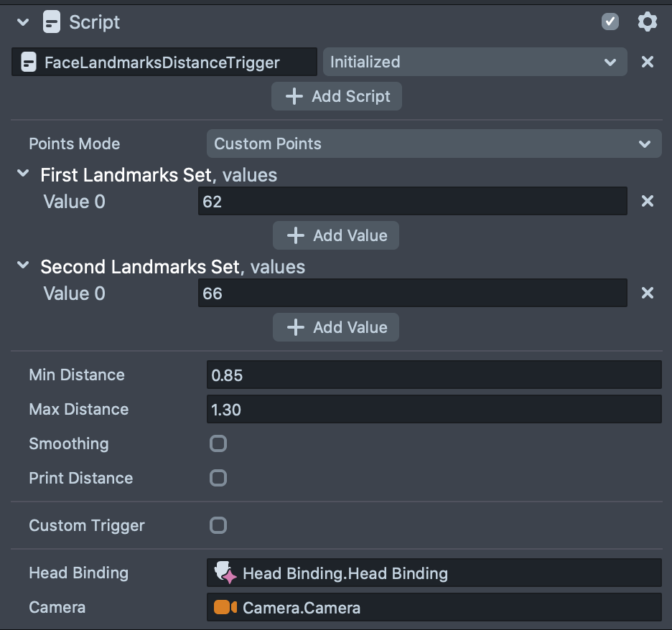Click the Add Script button
This screenshot has height=630, width=672.
pos(337,96)
